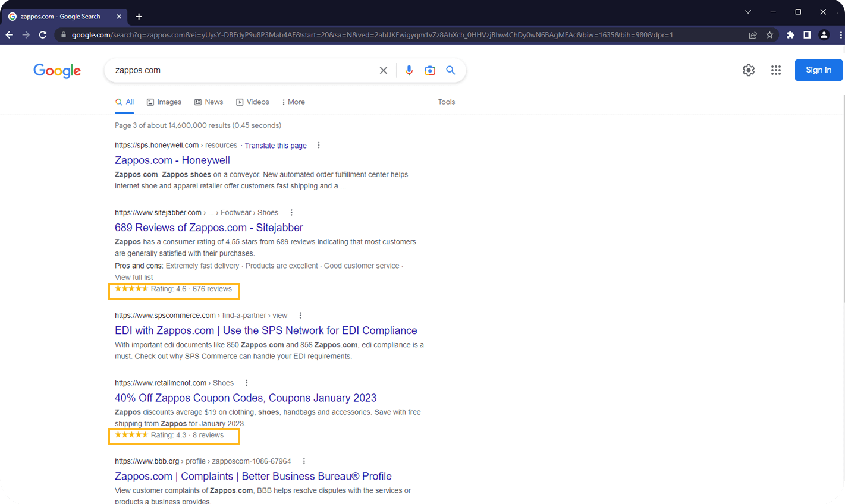The height and width of the screenshot is (504, 845).
Task: Open the Zappos.com - Honeywell result
Action: coord(172,160)
